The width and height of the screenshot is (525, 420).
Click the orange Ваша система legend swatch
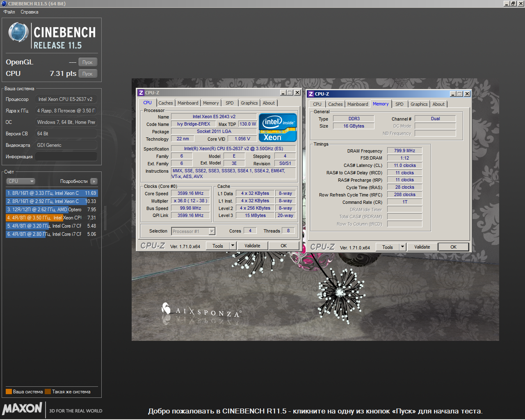tap(9, 392)
